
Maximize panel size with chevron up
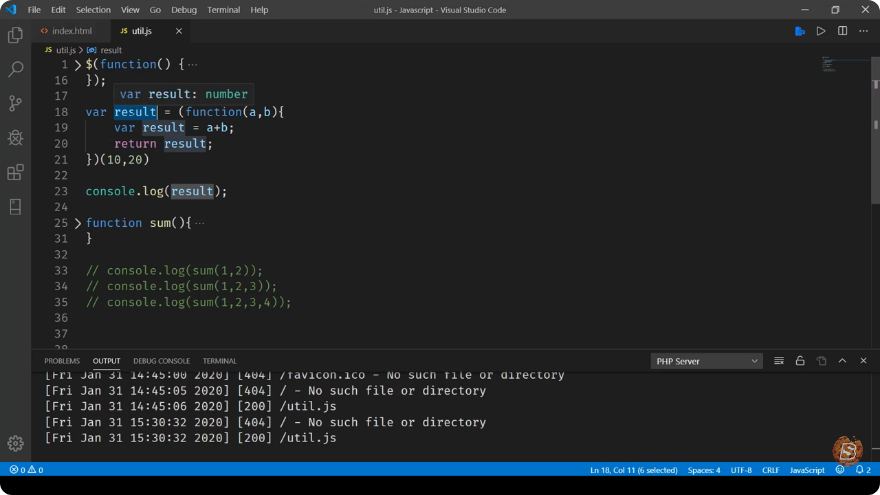[x=842, y=361]
